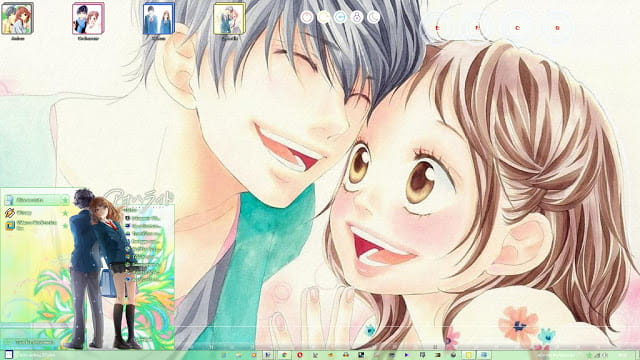640x360 pixels.
Task: Open the blue-framed desktop folder icon
Action: point(159,19)
